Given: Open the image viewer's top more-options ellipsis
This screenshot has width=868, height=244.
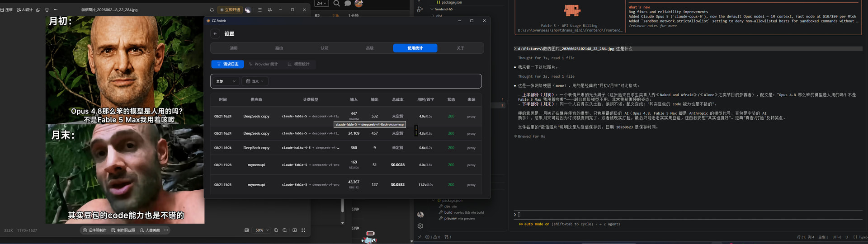Looking at the screenshot, I should pos(56,9).
